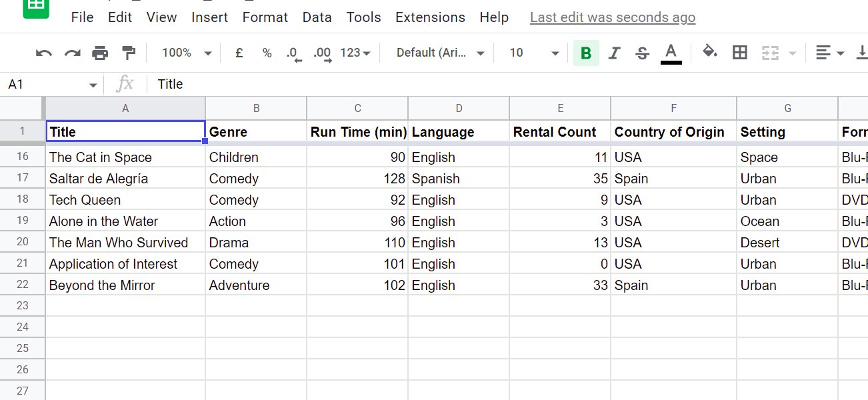This screenshot has height=400, width=868.
Task: Select the Paint format tool
Action: (x=128, y=52)
